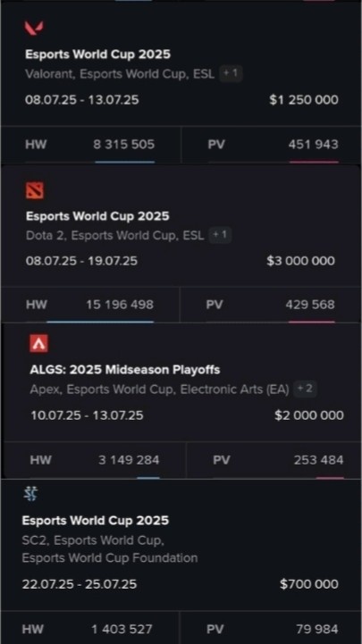The height and width of the screenshot is (644, 362).
Task: Open the Dota 2 Esports World Cup 2025 title
Action: [97, 216]
